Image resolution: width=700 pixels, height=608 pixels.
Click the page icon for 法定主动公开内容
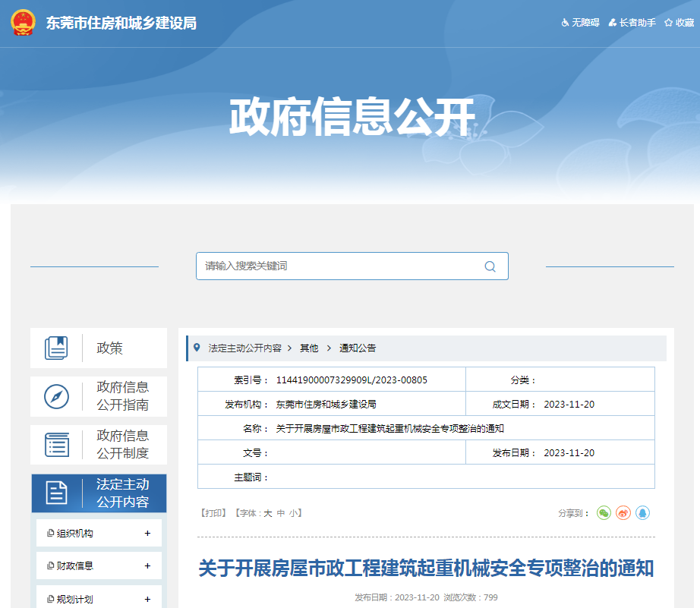[x=57, y=493]
